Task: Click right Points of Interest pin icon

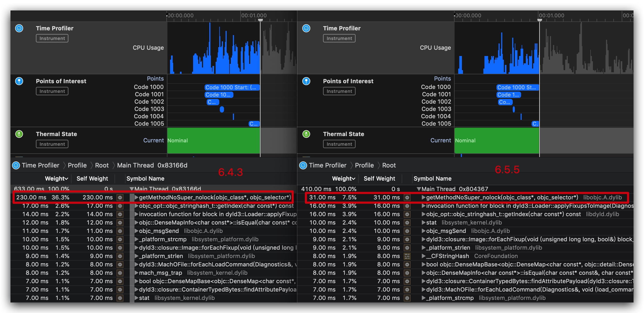Action: (306, 81)
